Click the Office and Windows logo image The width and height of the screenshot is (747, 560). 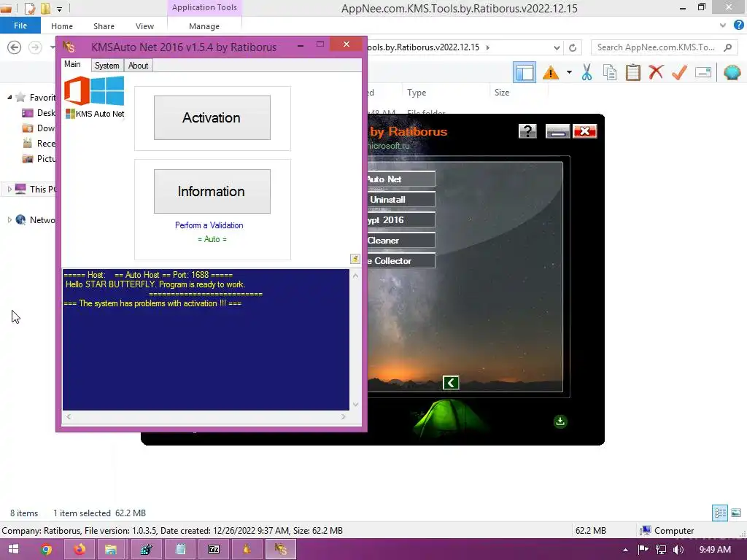tap(94, 90)
